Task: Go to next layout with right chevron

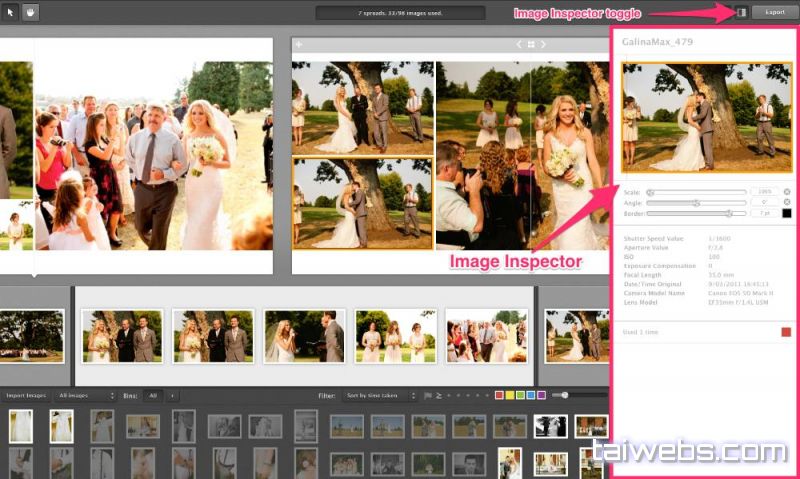Action: [x=543, y=45]
